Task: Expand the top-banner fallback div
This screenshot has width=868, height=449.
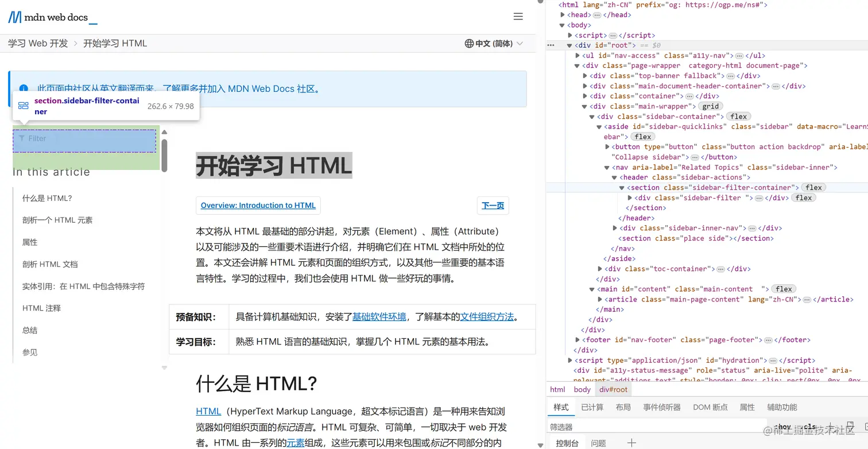Action: 586,76
